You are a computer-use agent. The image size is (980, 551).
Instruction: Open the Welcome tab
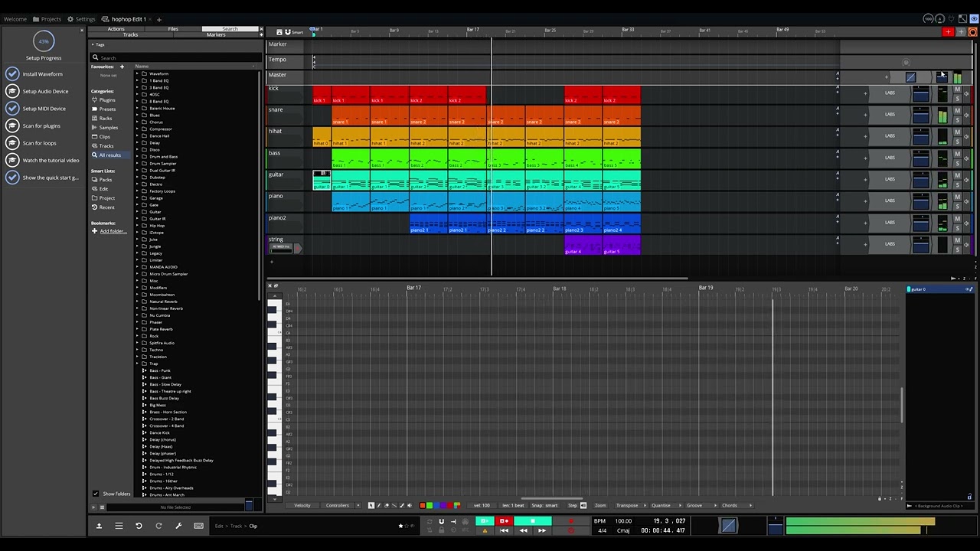pos(15,19)
